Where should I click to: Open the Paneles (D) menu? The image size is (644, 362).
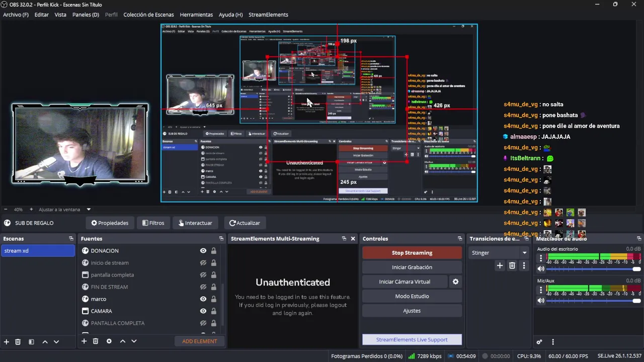86,15
